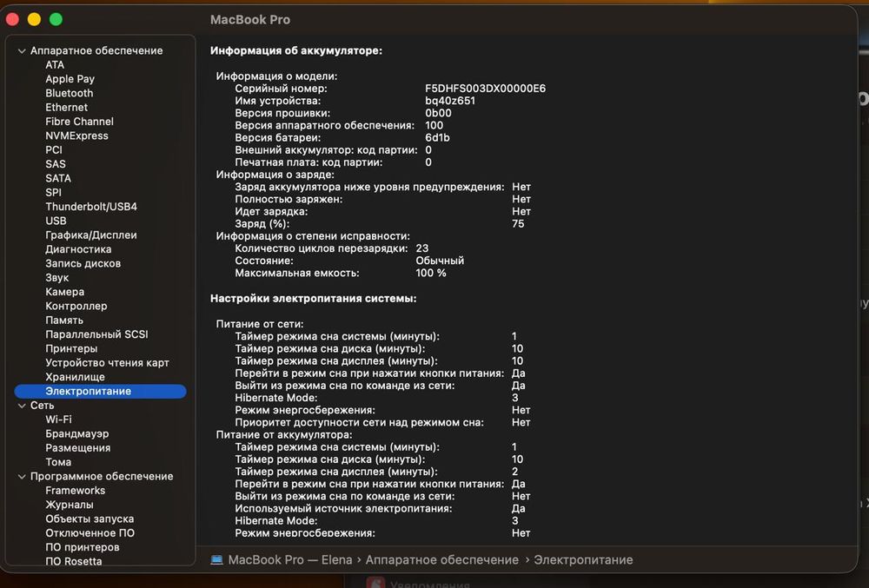Select Параллельный SCSI entry

pos(96,334)
